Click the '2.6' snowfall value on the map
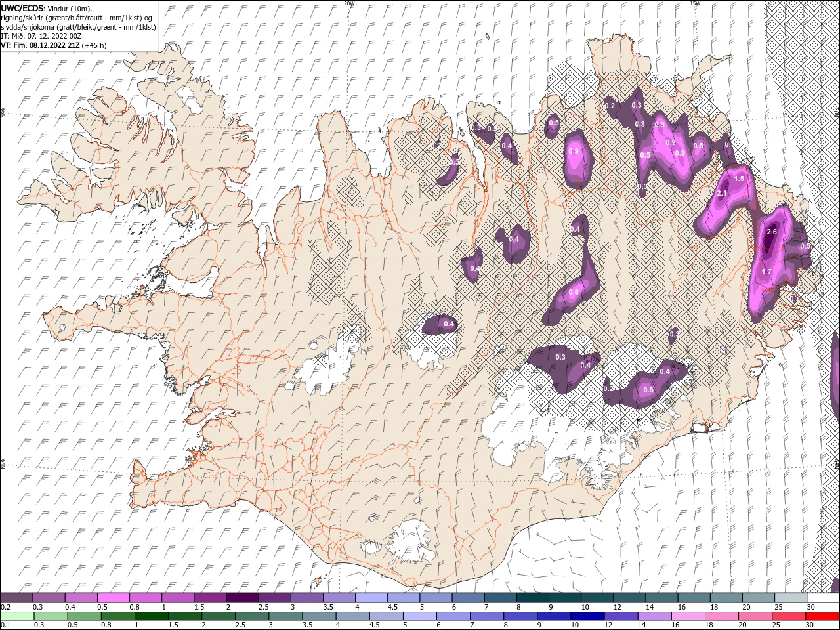 (772, 232)
